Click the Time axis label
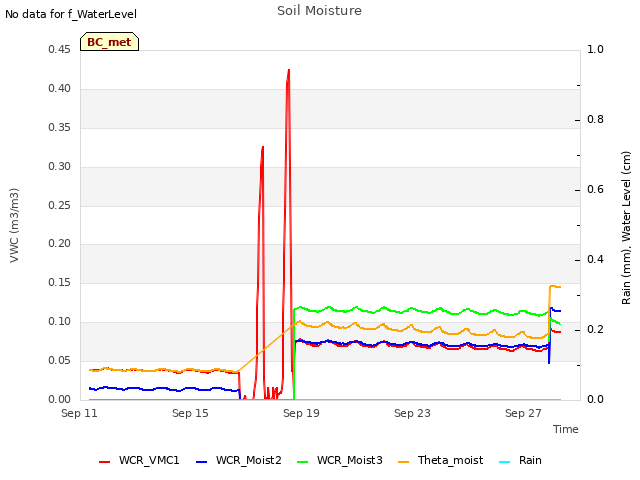 [x=565, y=429]
